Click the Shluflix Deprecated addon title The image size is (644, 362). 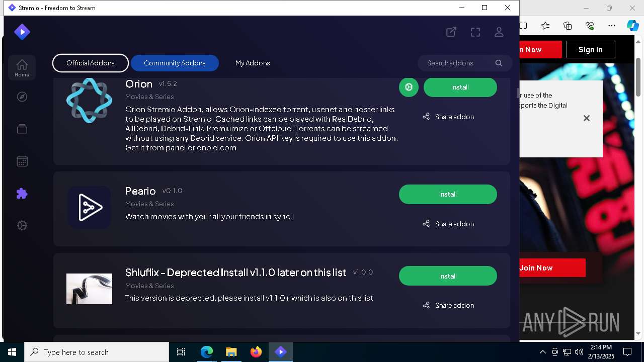[236, 273]
